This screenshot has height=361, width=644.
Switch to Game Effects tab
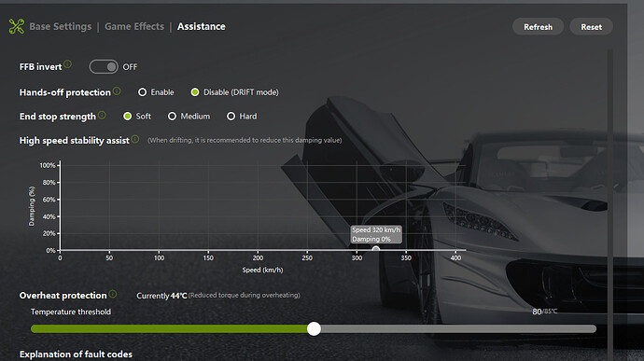pos(134,27)
